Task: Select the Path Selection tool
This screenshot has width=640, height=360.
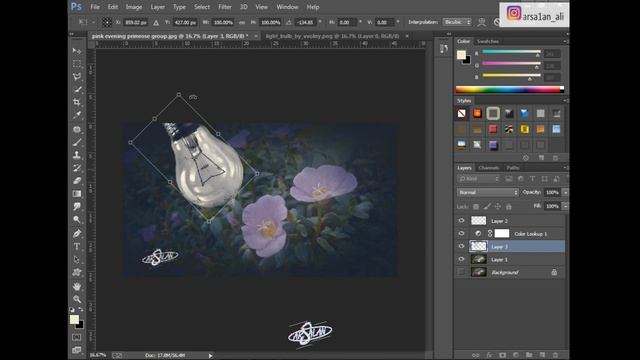Action: pyautogui.click(x=76, y=259)
